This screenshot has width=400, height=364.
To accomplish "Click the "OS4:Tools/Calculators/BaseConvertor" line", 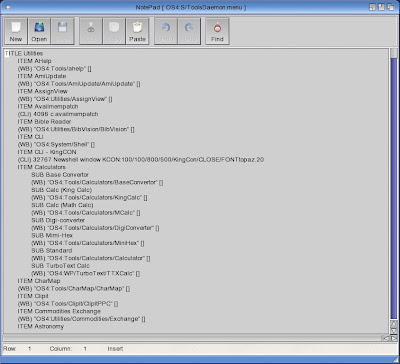I will [x=97, y=182].
